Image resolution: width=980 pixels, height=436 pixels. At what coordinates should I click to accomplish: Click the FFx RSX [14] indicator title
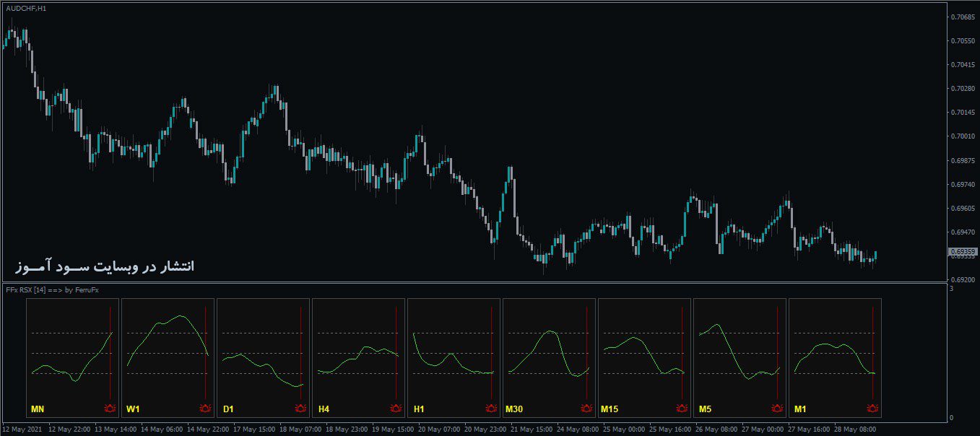[51, 289]
